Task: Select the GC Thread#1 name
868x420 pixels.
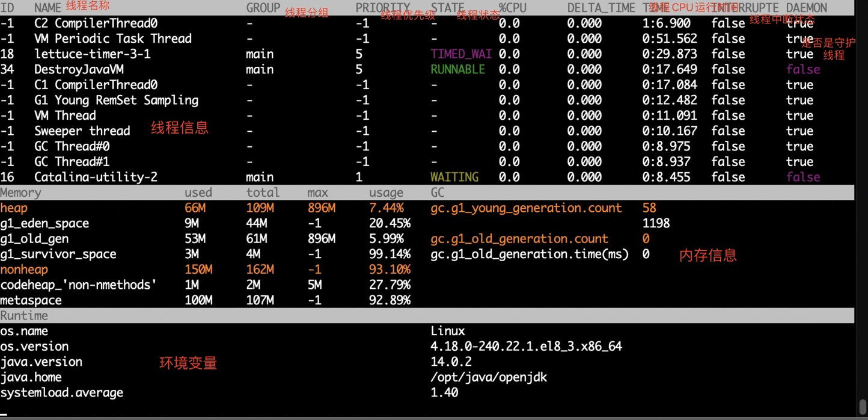Action: point(72,162)
